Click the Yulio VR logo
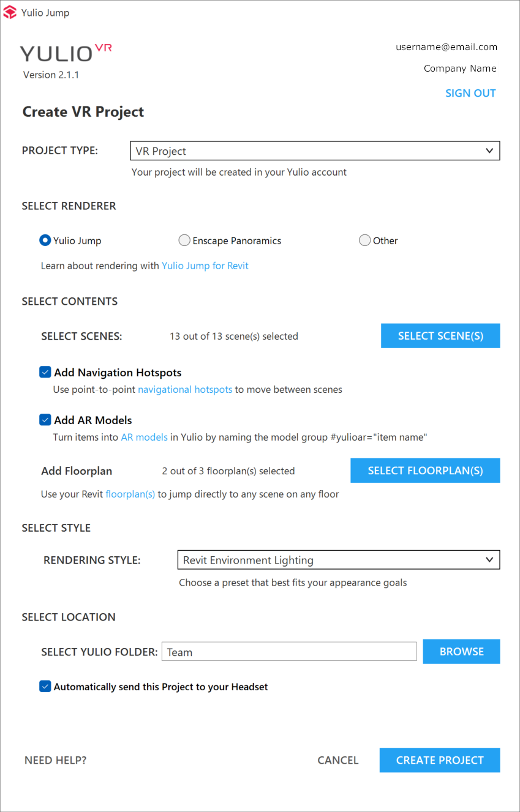Screen dimensions: 520x812 coord(66,53)
